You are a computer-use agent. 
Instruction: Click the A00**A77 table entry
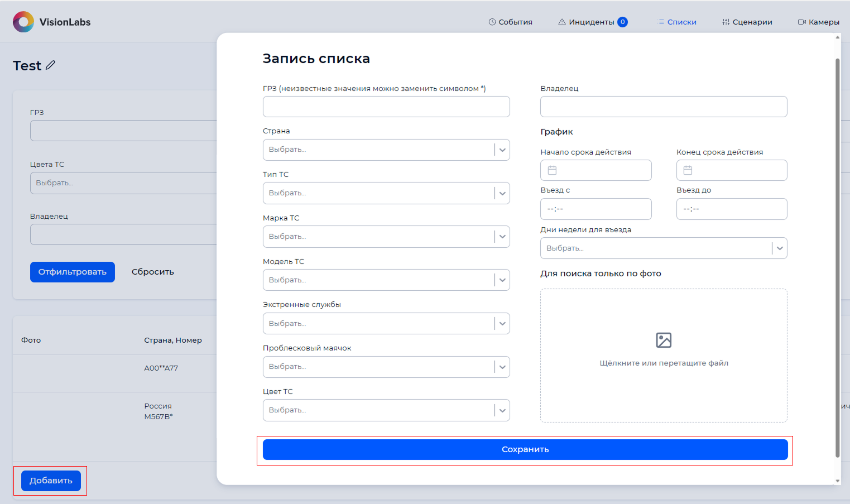pyautogui.click(x=161, y=368)
